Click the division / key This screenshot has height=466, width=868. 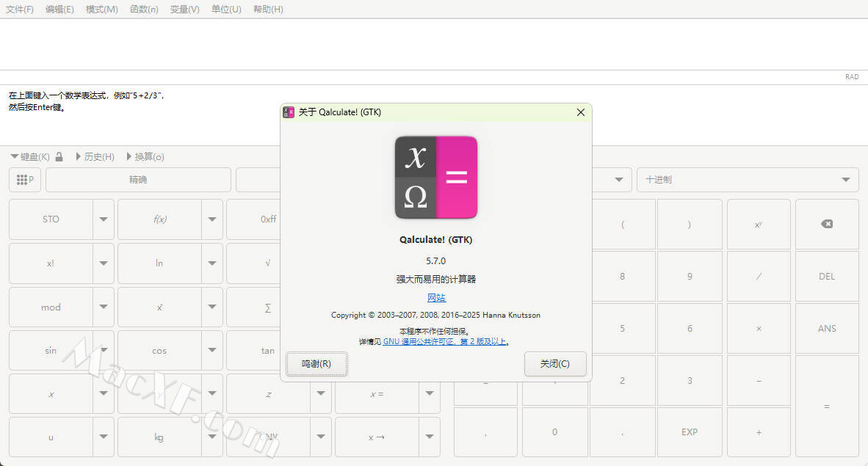tap(759, 276)
